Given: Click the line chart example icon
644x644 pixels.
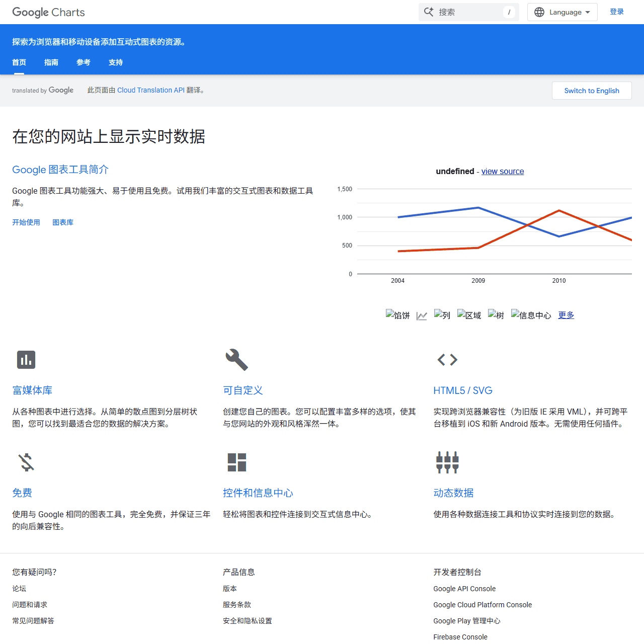Looking at the screenshot, I should [x=422, y=315].
